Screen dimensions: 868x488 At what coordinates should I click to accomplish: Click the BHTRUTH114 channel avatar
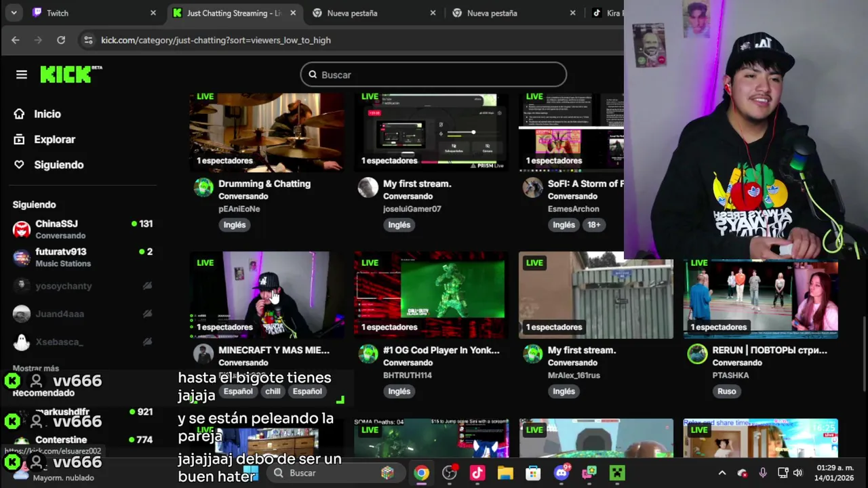tap(368, 354)
